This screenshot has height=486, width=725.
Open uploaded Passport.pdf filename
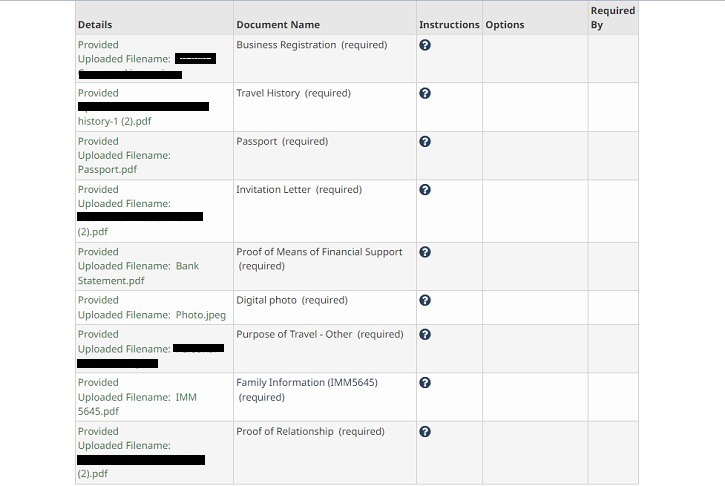107,169
